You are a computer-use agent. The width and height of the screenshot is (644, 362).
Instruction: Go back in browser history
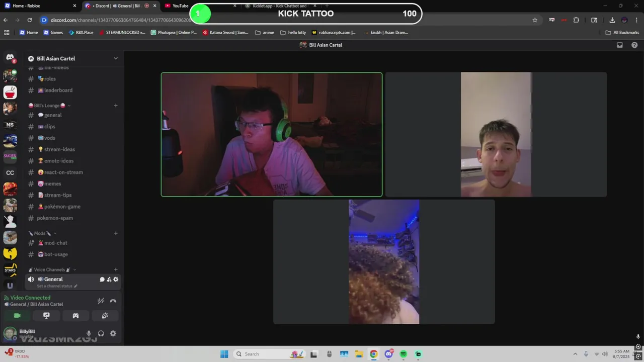coord(6,20)
